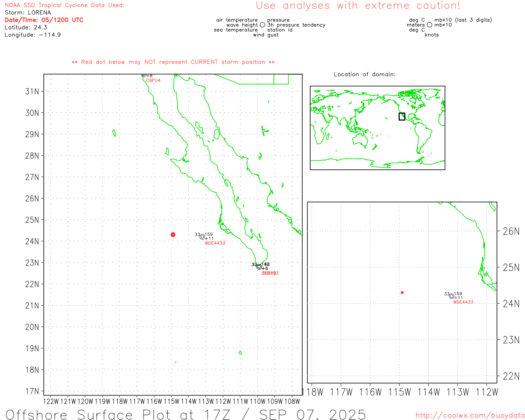Viewport: 525px width, 420px height.
Task: Click the 'Use analyses with extreme caution!' warning
Action: [358, 5]
